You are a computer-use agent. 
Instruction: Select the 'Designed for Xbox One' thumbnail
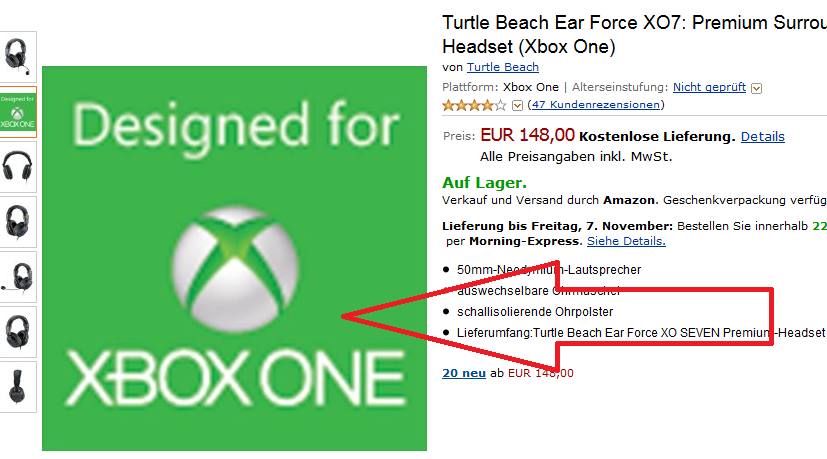19,111
